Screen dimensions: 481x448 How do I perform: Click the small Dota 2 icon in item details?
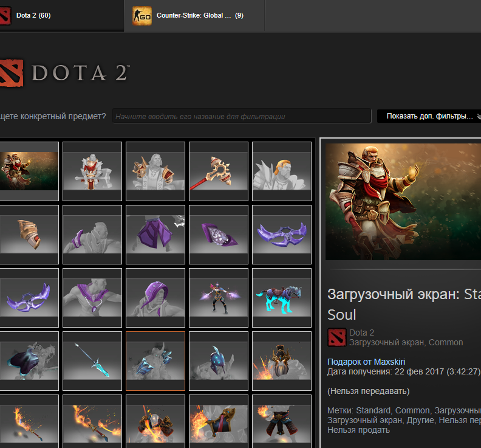[x=337, y=337]
